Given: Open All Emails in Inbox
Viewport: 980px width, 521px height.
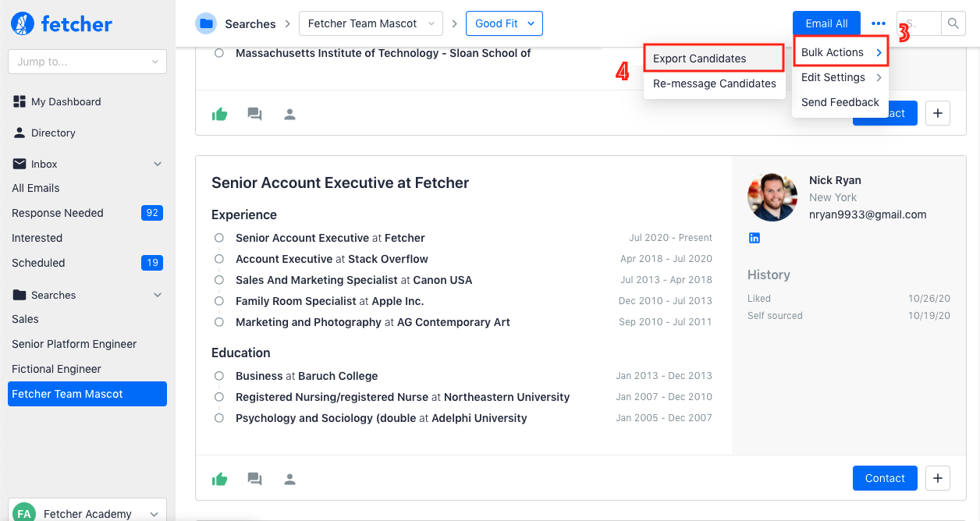Looking at the screenshot, I should (x=36, y=188).
